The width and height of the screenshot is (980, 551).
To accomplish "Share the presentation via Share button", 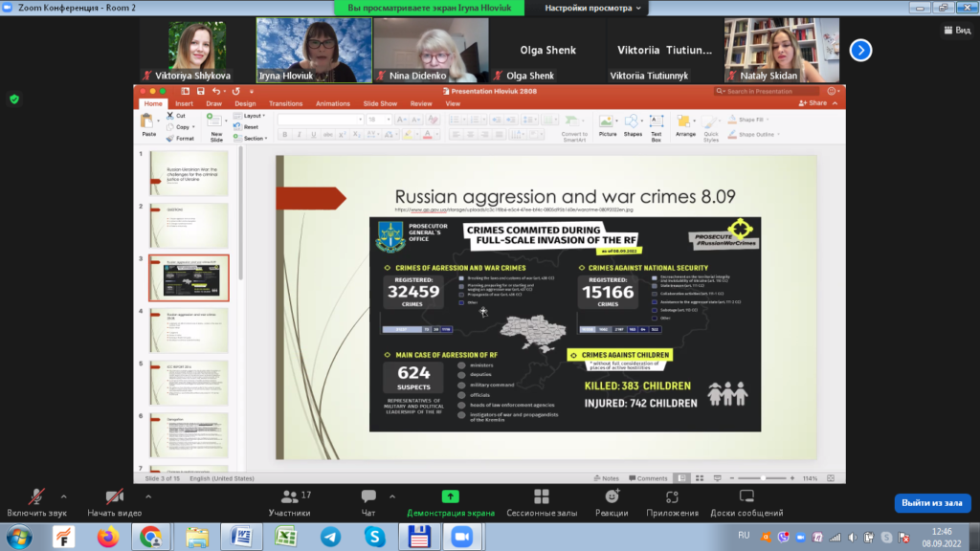I will pyautogui.click(x=813, y=103).
